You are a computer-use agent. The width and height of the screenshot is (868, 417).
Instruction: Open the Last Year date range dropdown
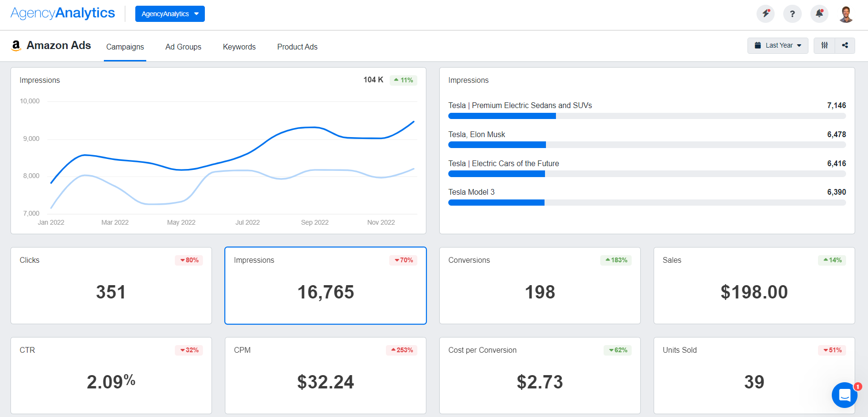[778, 46]
